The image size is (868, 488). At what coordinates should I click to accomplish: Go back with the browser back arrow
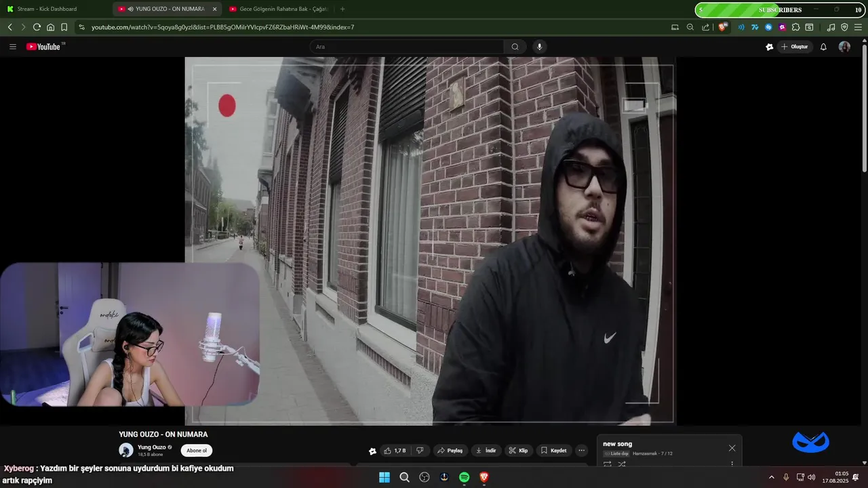point(9,27)
